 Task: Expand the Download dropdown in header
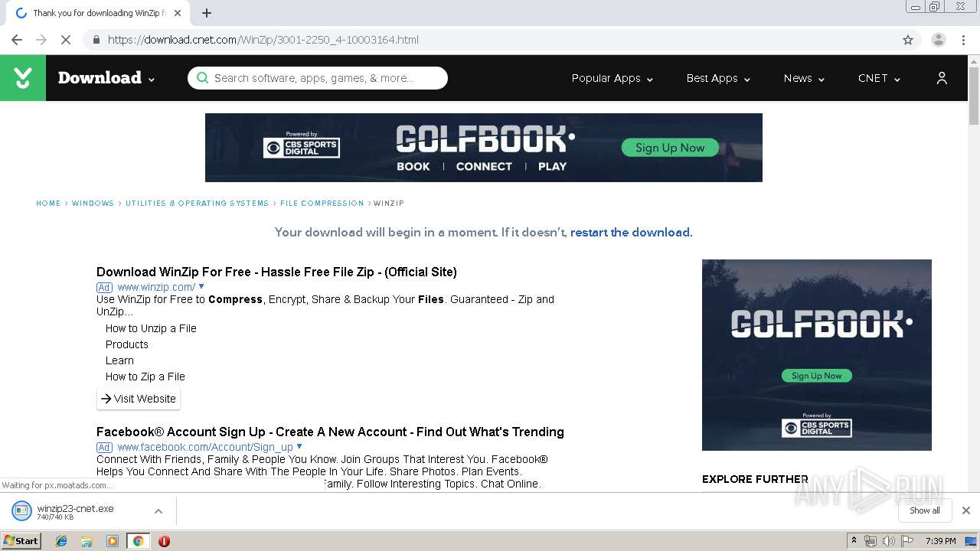point(152,79)
